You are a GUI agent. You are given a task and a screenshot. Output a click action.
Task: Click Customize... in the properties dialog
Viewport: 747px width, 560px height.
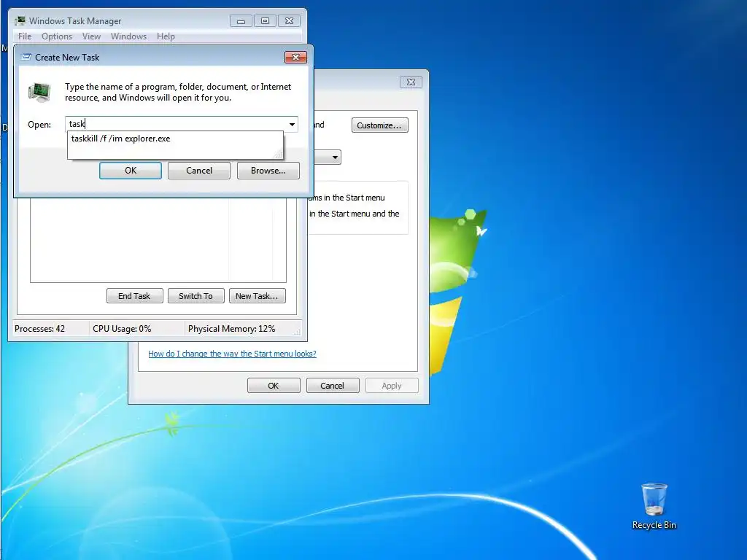[x=379, y=125]
